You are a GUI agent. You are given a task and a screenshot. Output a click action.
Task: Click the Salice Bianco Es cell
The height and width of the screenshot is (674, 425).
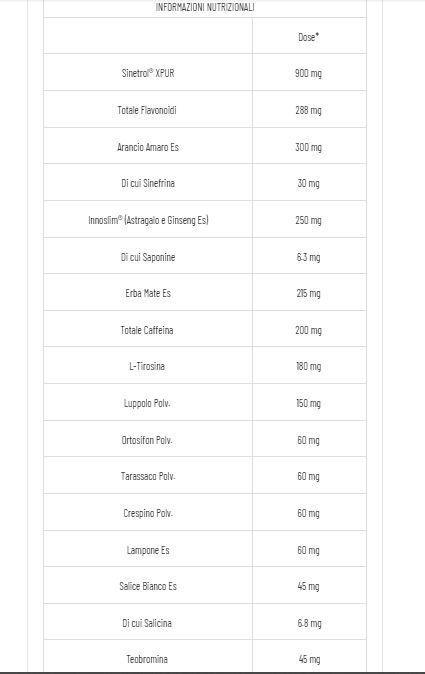point(148,586)
